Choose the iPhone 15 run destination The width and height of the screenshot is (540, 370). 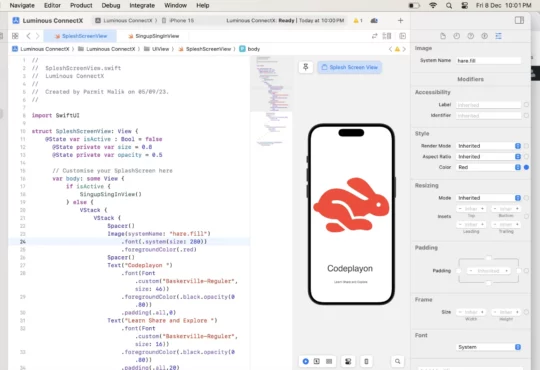[x=178, y=21]
